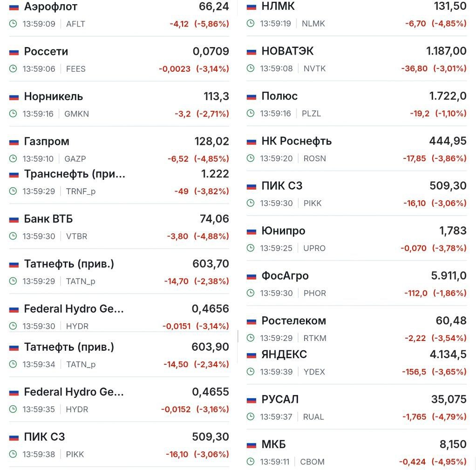Click the flag icon next to ФосАгро
The height and width of the screenshot is (470, 476).
(x=252, y=277)
